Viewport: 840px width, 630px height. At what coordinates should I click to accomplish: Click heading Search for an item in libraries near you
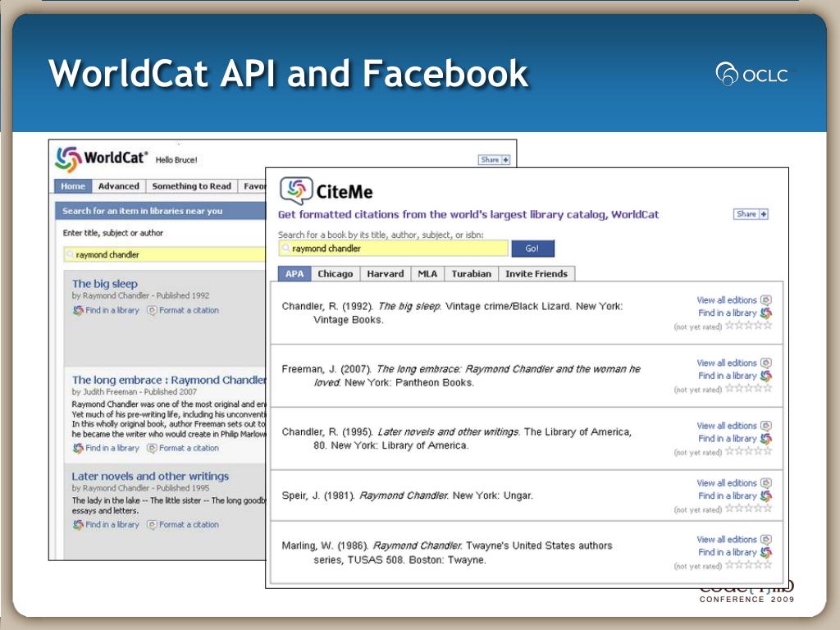click(142, 211)
